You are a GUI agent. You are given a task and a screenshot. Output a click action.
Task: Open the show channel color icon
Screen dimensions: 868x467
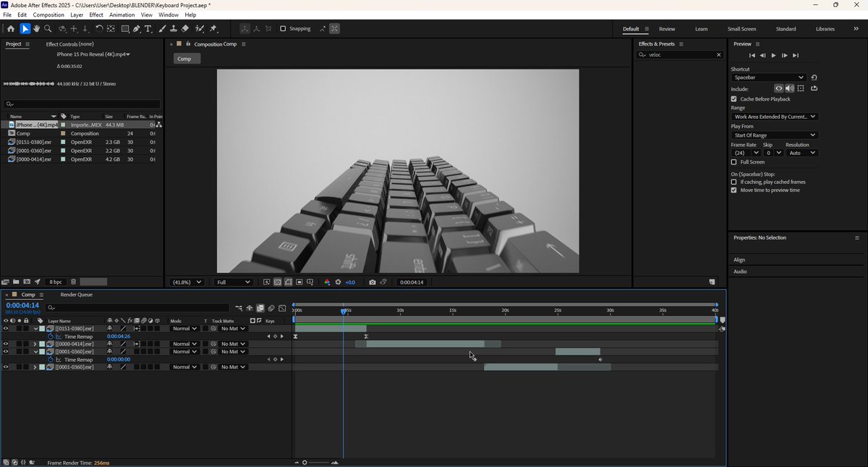[328, 282]
